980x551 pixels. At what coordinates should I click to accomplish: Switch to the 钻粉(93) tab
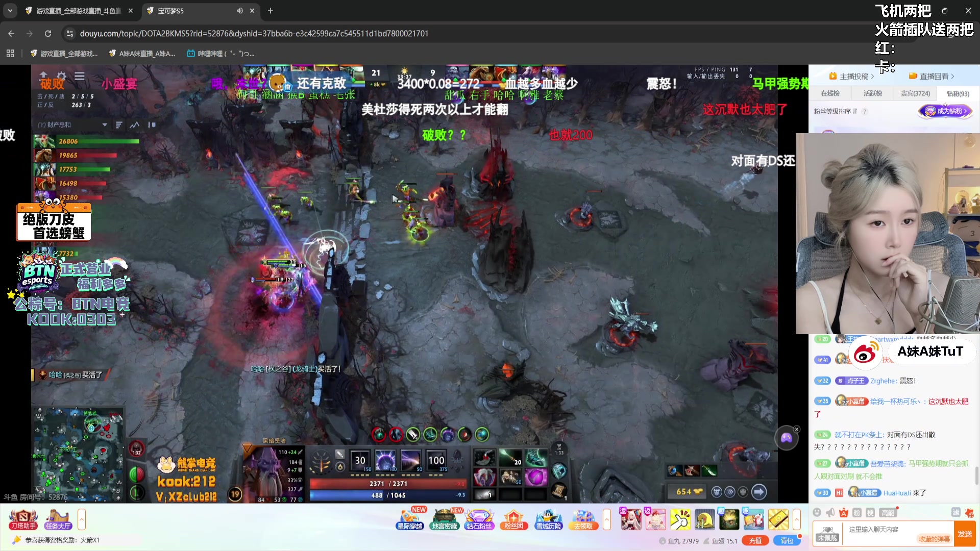(x=958, y=93)
